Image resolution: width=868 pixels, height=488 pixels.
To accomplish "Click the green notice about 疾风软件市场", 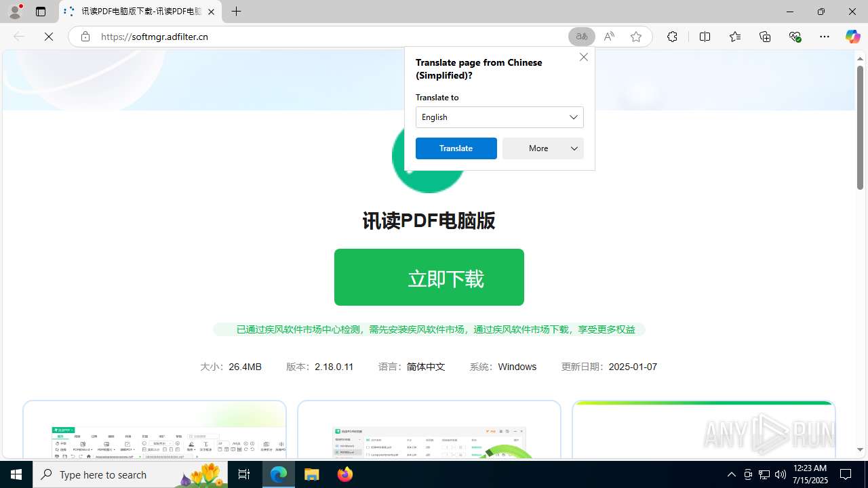I will [x=429, y=329].
